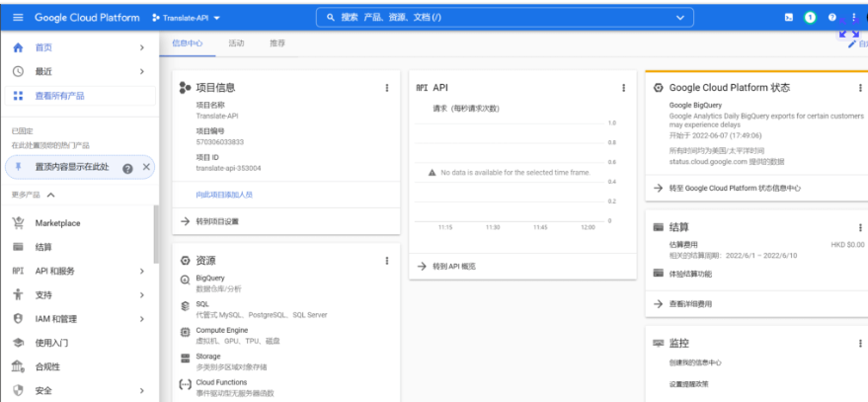Open Google Cloud Platform 状态 card menu
868x402 pixels.
(x=860, y=88)
